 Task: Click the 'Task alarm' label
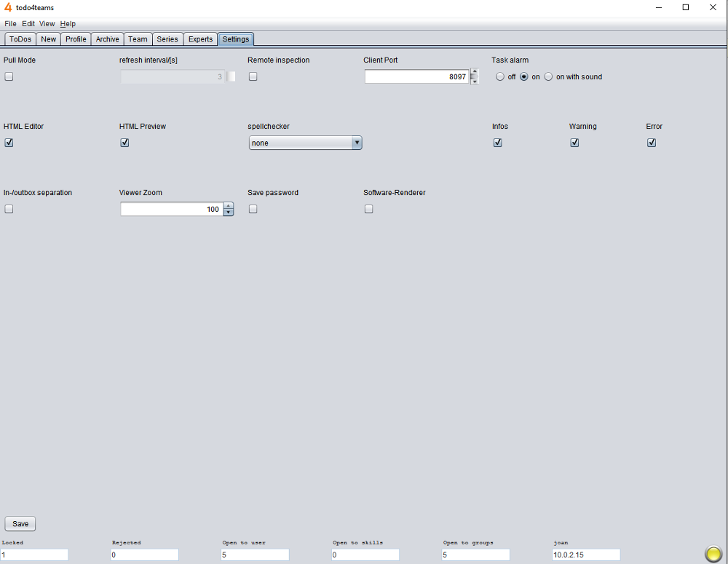(510, 60)
